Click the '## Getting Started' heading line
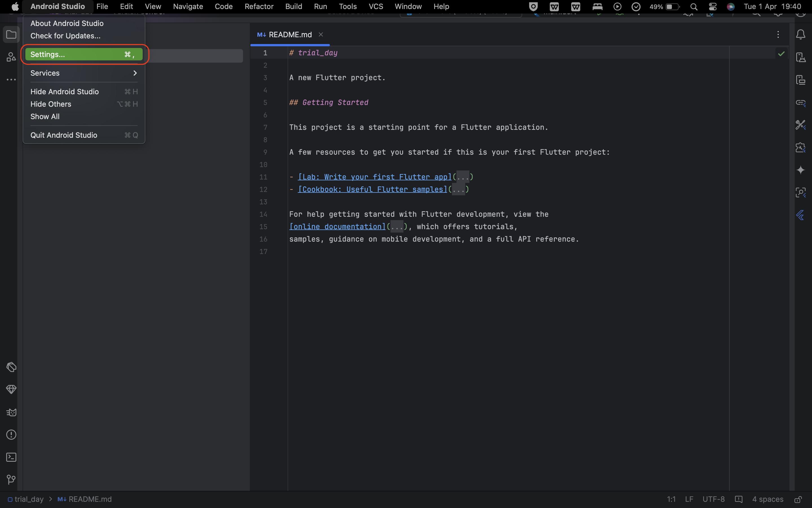The height and width of the screenshot is (508, 812). (329, 102)
